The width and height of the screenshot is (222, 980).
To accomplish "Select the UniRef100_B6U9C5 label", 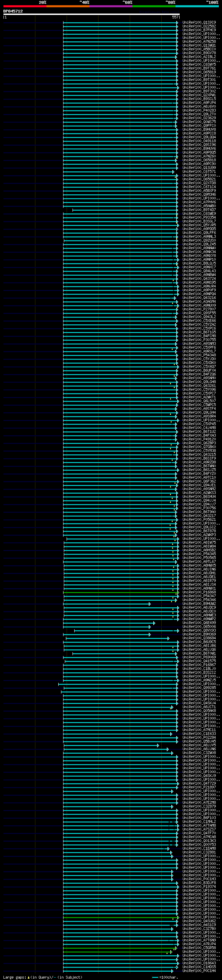I will [199, 642].
